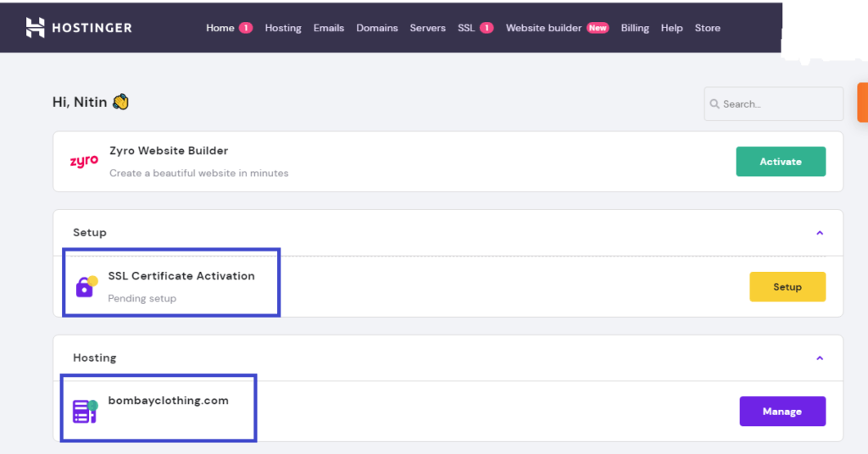Open the Domains menu
Screen dimensions: 868x454
pos(377,28)
